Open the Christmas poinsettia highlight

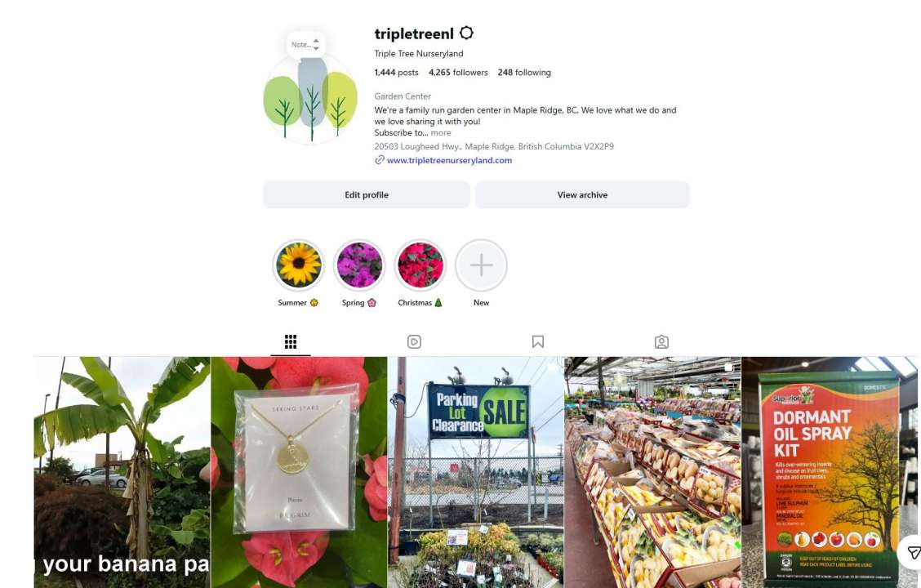point(420,265)
